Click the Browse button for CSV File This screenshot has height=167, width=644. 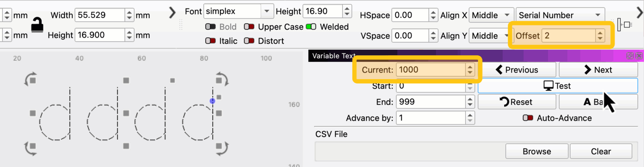(x=536, y=151)
